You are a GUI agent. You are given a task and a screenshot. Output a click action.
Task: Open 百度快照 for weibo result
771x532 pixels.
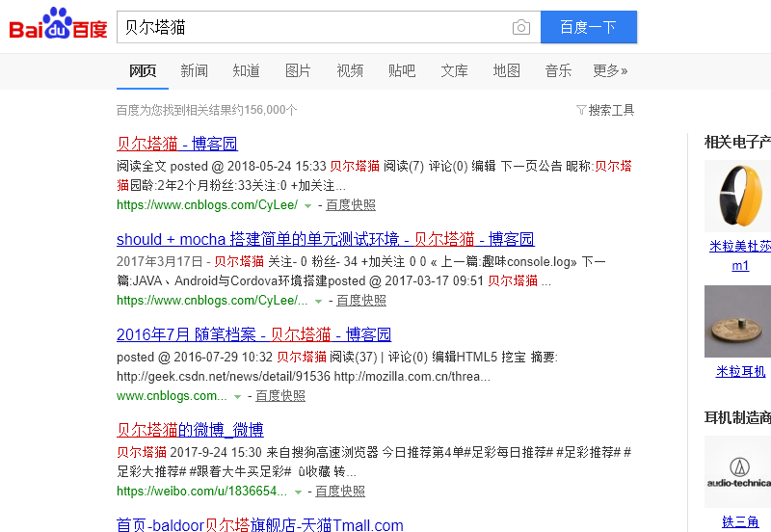pos(340,492)
